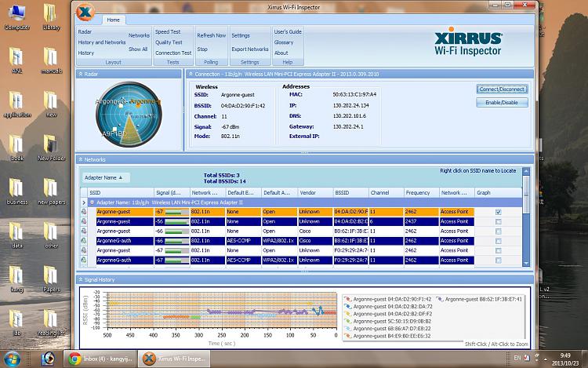588x368 pixels.
Task: Check Graph box for Unknown-vendor ArgonneG-auth row
Action: 498,261
